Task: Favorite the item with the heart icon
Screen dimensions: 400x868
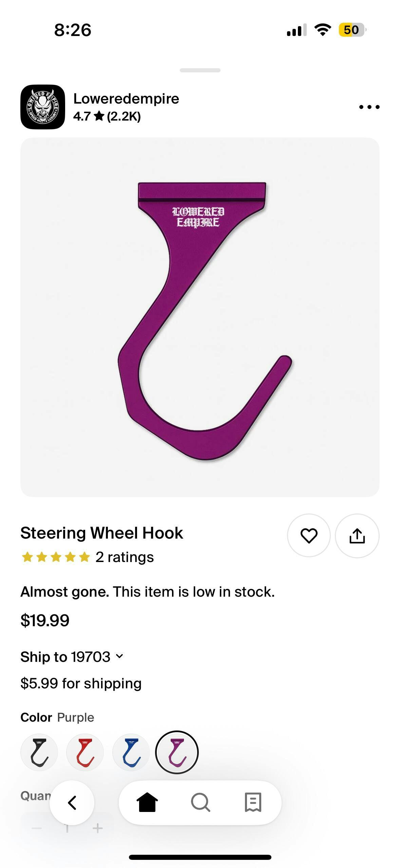Action: (309, 536)
